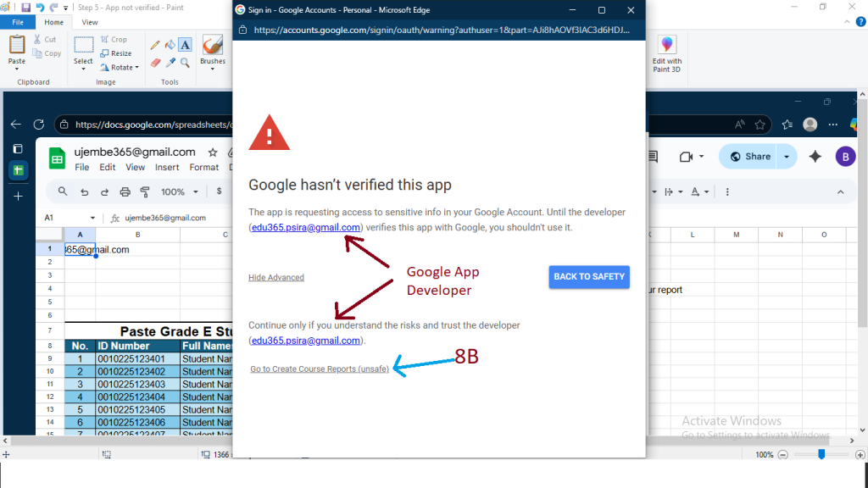
Task: Click the Resize button in Image group
Action: (x=115, y=53)
